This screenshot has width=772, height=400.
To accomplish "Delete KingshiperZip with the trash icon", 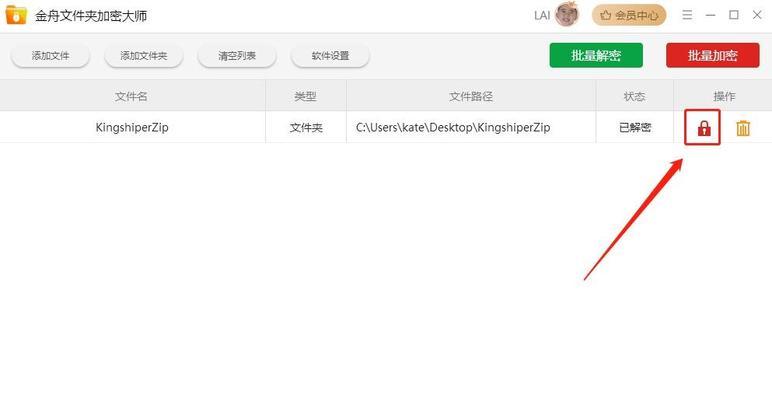I will point(743,128).
